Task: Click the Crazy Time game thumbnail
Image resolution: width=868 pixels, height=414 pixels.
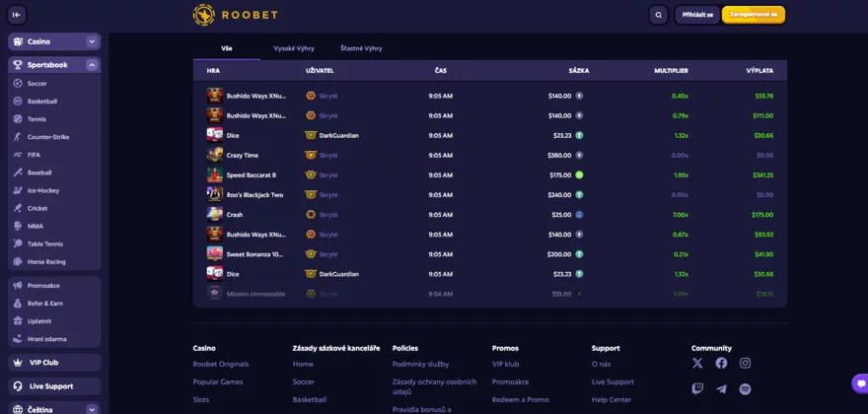Action: click(x=214, y=155)
